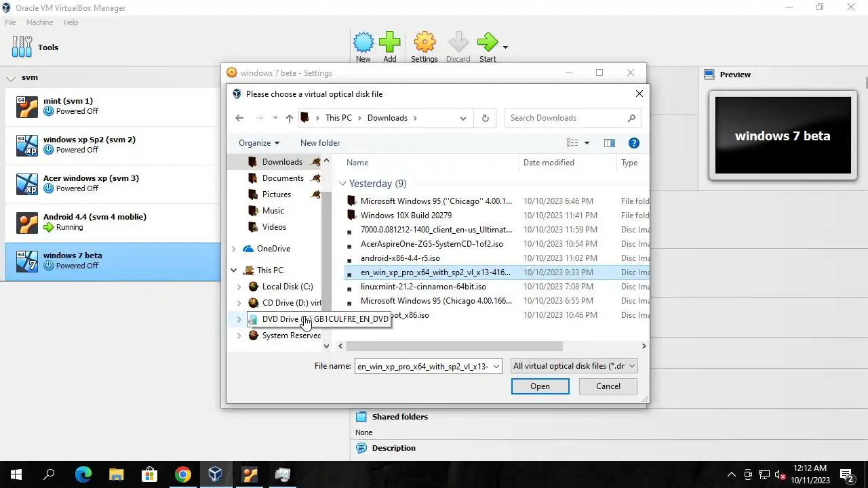Viewport: 868px width, 488px height.
Task: Click Downloads in the address breadcrumb
Action: [x=387, y=118]
